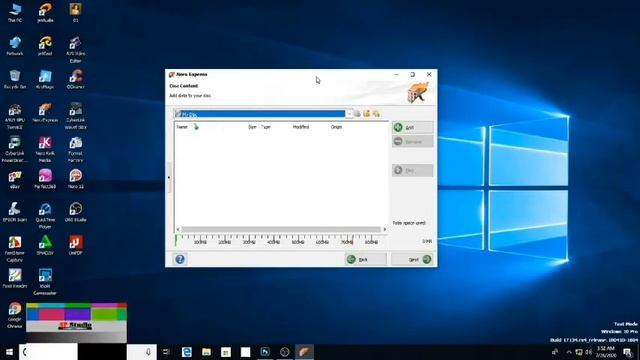The image size is (640, 360).
Task: Click the Back button in Nero Express
Action: point(365,259)
